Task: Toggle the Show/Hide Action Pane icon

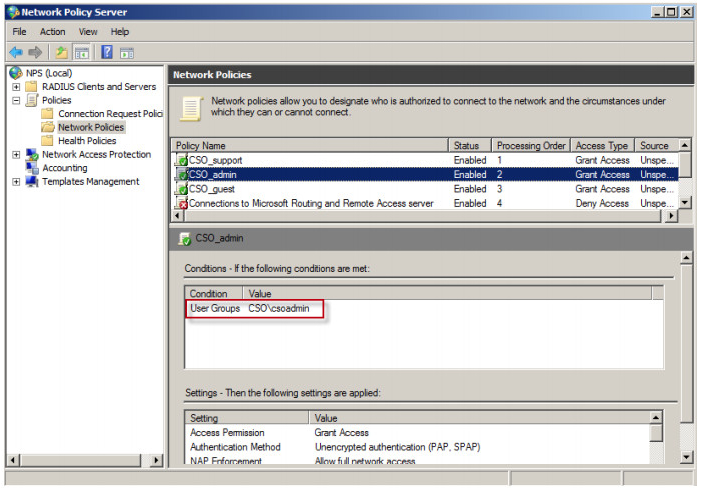Action: click(x=127, y=52)
